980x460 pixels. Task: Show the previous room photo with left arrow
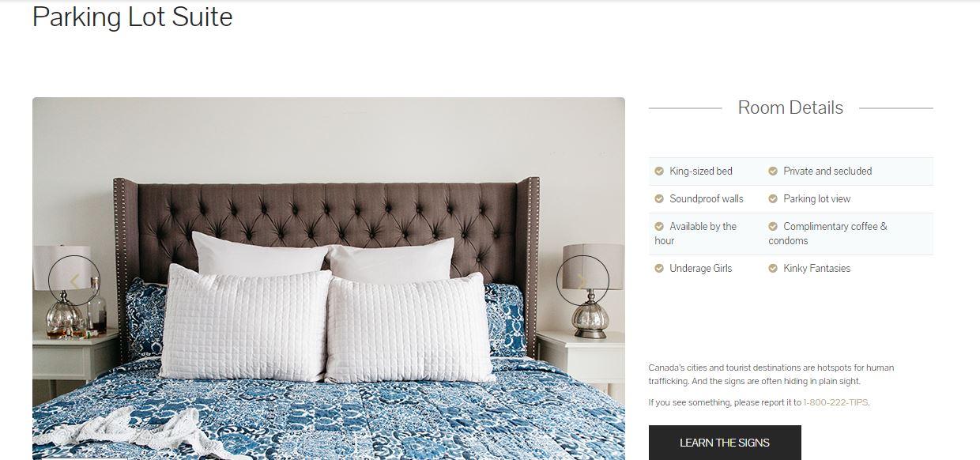pos(74,281)
